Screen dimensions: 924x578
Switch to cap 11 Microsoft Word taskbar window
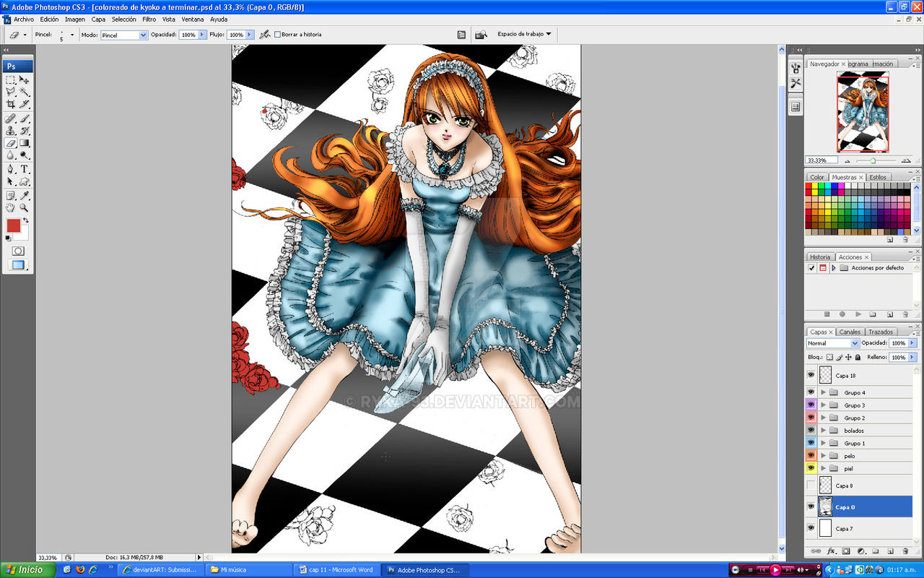tap(336, 569)
